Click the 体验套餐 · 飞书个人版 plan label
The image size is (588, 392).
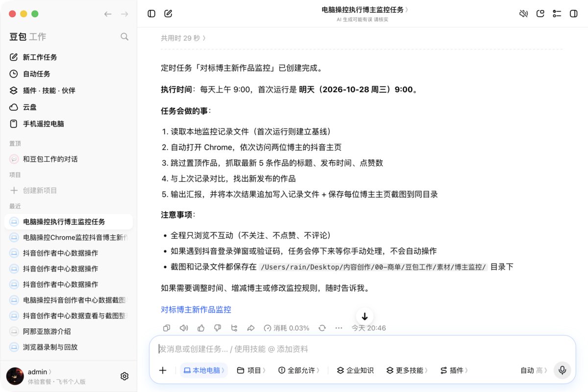click(x=56, y=381)
